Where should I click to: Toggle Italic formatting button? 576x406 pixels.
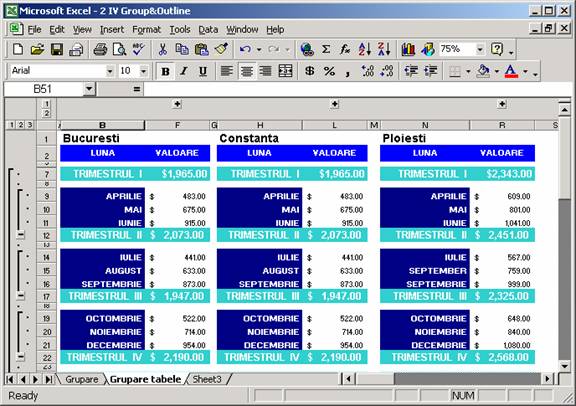(x=184, y=71)
